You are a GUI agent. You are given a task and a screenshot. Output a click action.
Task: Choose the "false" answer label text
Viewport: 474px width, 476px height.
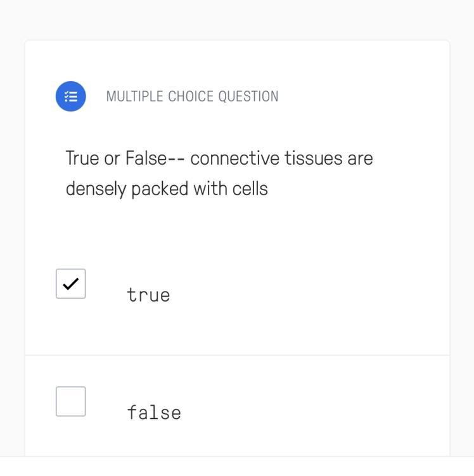[x=154, y=413]
